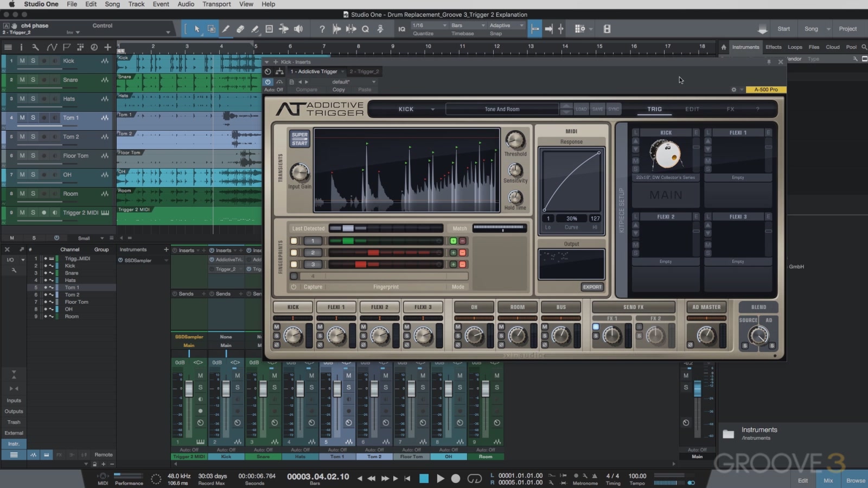
Task: Click the Browse button in the bottom bar
Action: (856, 480)
